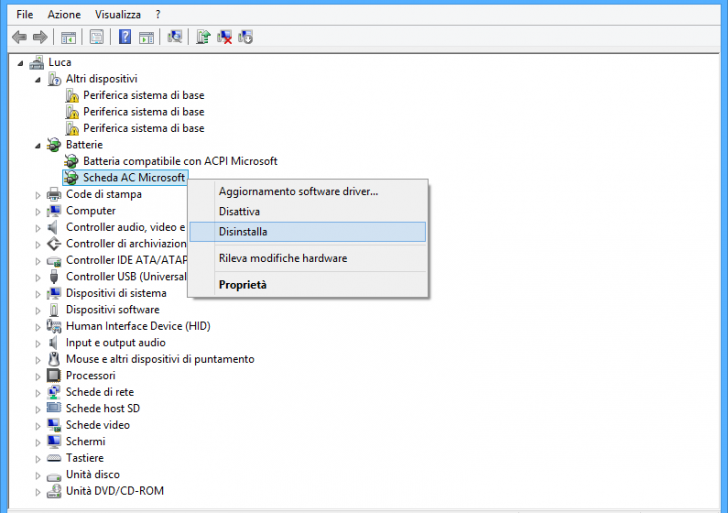The height and width of the screenshot is (513, 728).
Task: Expand the Tastiere branch
Action: (x=38, y=459)
